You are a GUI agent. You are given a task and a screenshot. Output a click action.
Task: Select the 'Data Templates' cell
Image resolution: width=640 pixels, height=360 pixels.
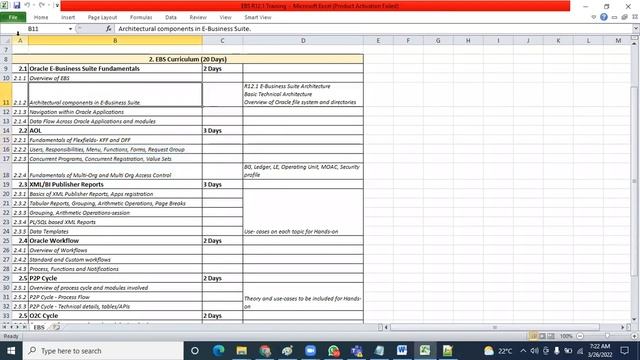point(115,231)
